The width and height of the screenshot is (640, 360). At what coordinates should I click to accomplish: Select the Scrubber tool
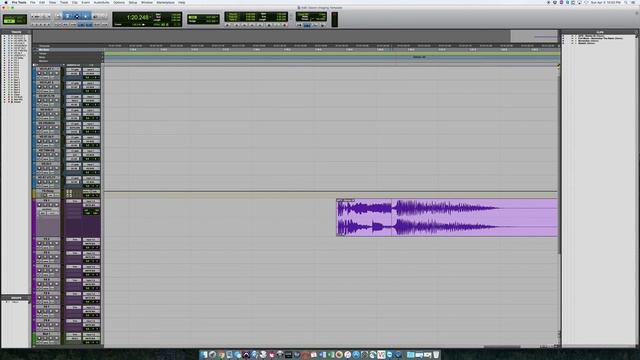coord(95,16)
